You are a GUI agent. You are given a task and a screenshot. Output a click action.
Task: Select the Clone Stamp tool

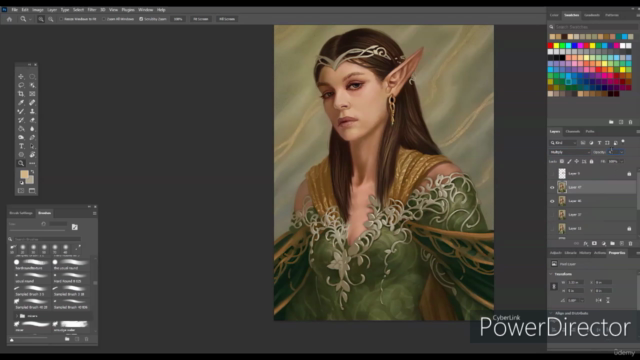tap(32, 111)
